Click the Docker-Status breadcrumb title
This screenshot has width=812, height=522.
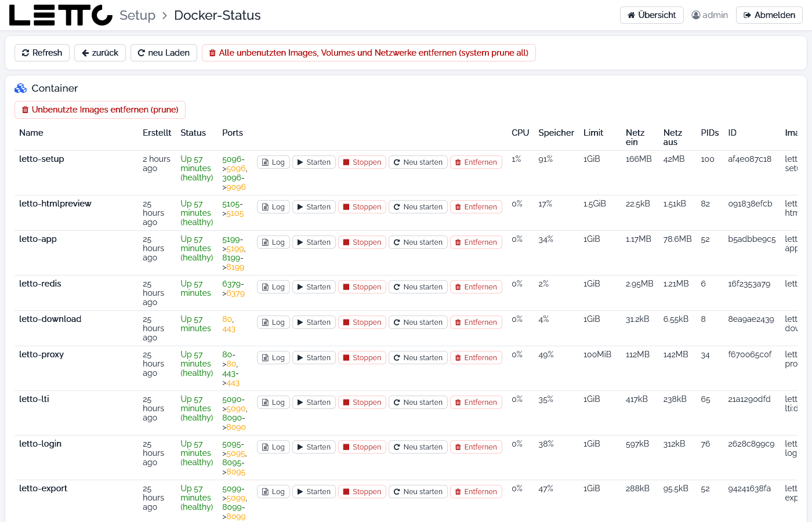217,15
